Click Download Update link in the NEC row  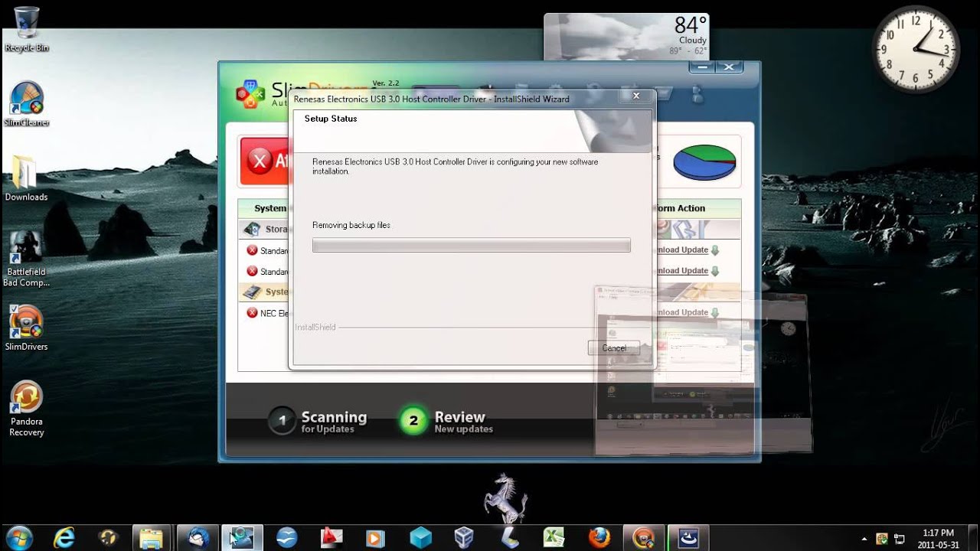pyautogui.click(x=682, y=312)
